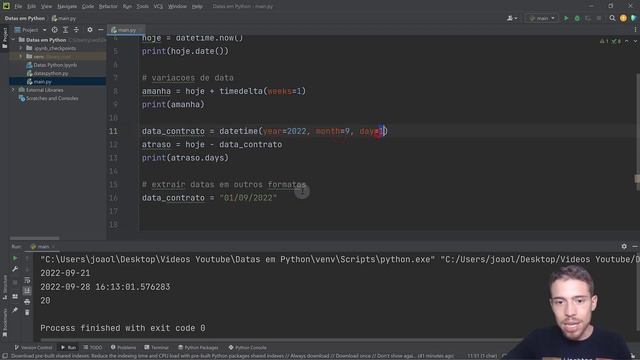Toggle soft-wrap in Run console
The height and width of the screenshot is (360, 640).
27,280
